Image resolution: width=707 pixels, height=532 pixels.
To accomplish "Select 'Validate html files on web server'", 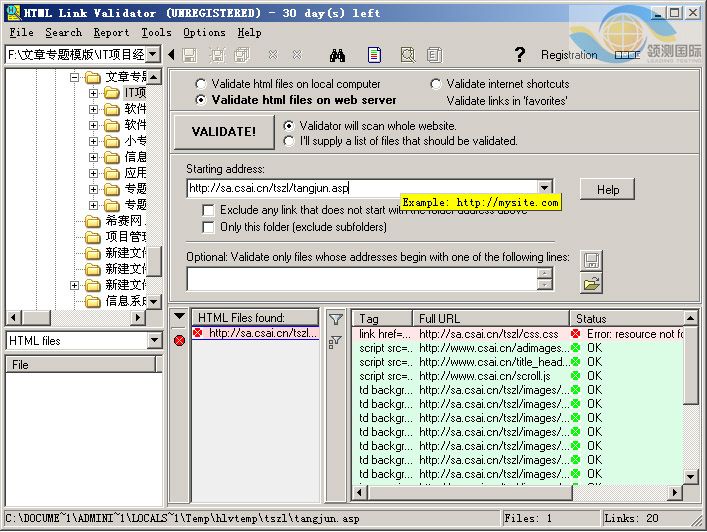I will tap(201, 100).
